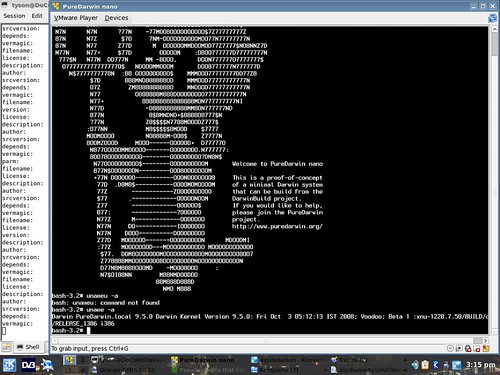Maximize the PureDarwin nano window
The height and width of the screenshot is (375, 500).
(483, 6)
